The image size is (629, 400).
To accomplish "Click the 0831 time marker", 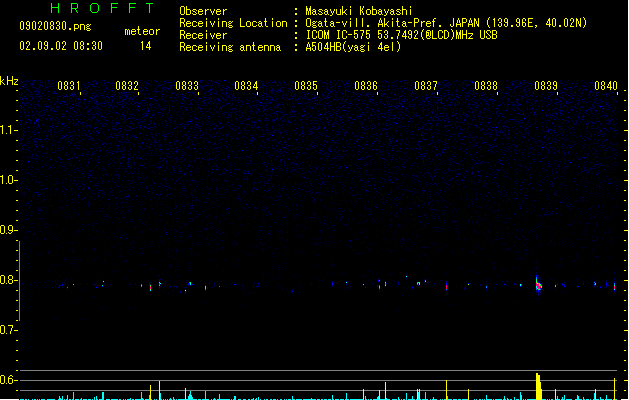I will tap(69, 86).
